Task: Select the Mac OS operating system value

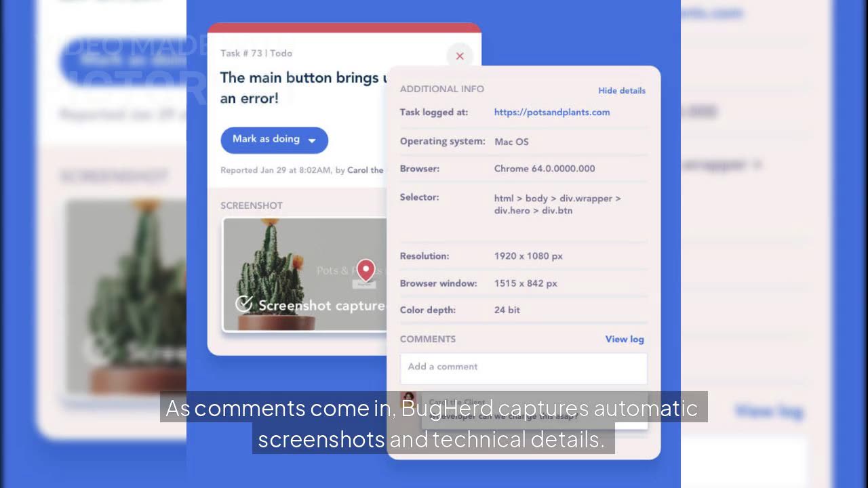Action: 511,142
